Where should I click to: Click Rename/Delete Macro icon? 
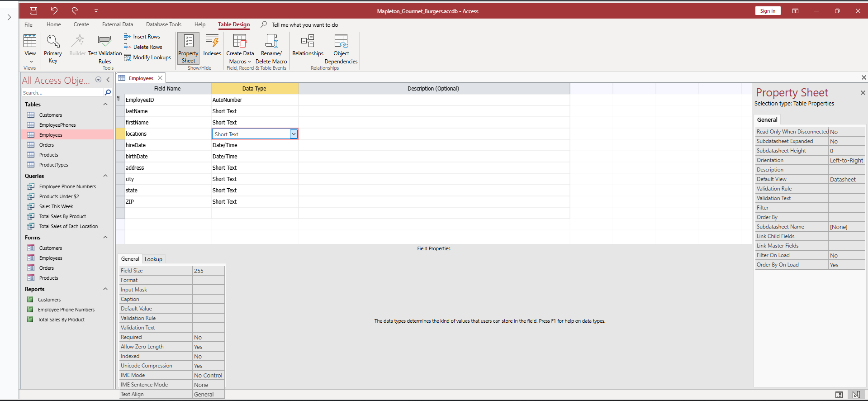click(x=271, y=41)
